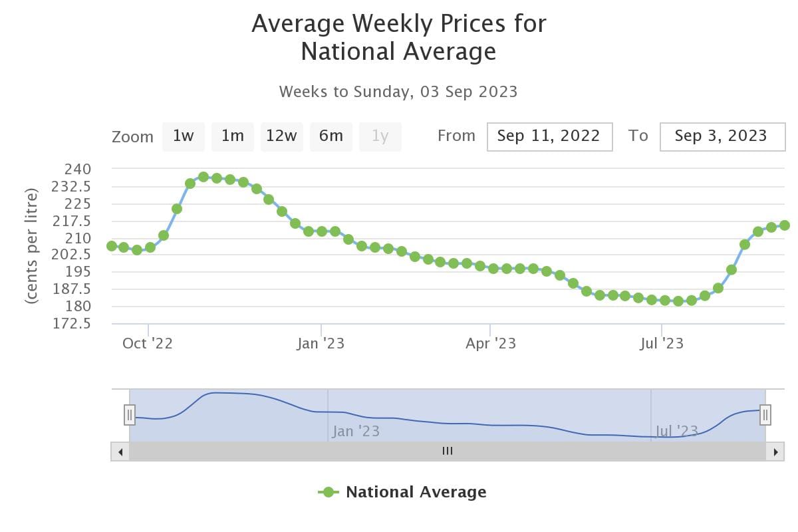
Task: Click the navigator scrollbar thumb grip
Action: click(448, 452)
